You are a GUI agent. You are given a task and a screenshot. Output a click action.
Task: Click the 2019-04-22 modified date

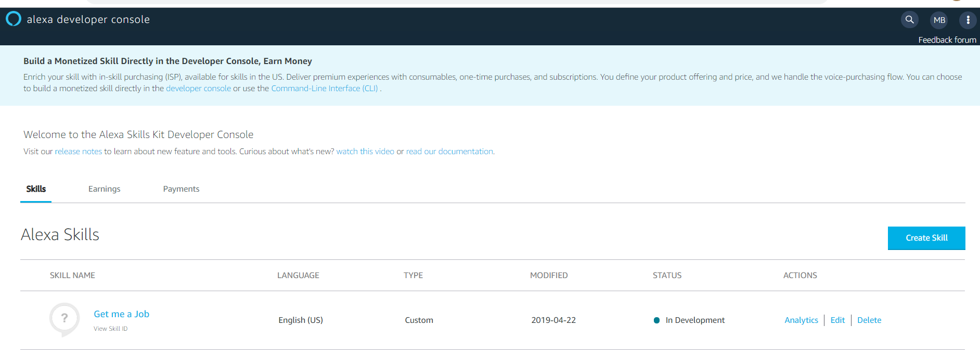click(x=553, y=320)
